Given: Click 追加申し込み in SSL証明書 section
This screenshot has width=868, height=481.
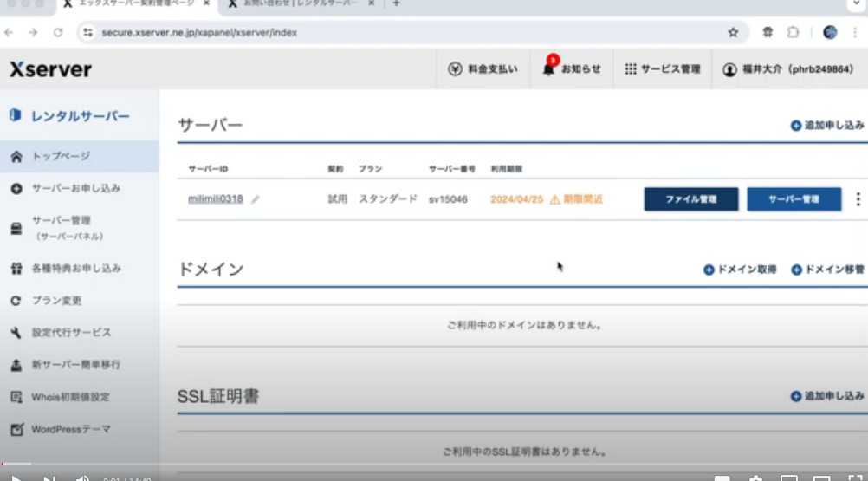Looking at the screenshot, I should pos(827,396).
